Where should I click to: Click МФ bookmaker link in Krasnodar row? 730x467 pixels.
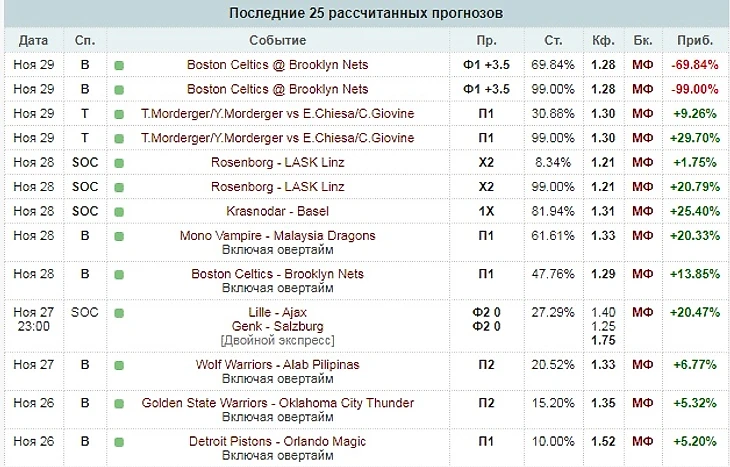click(642, 211)
